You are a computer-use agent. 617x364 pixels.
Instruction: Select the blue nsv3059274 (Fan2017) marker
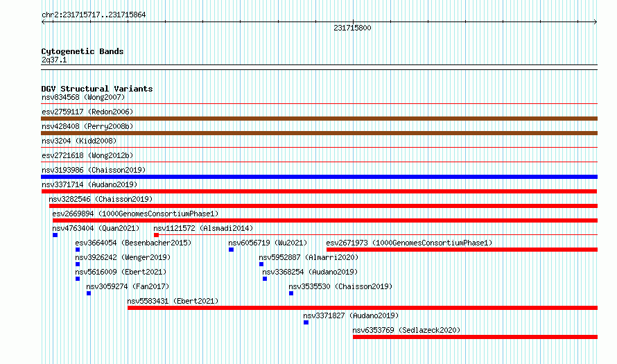tap(89, 293)
